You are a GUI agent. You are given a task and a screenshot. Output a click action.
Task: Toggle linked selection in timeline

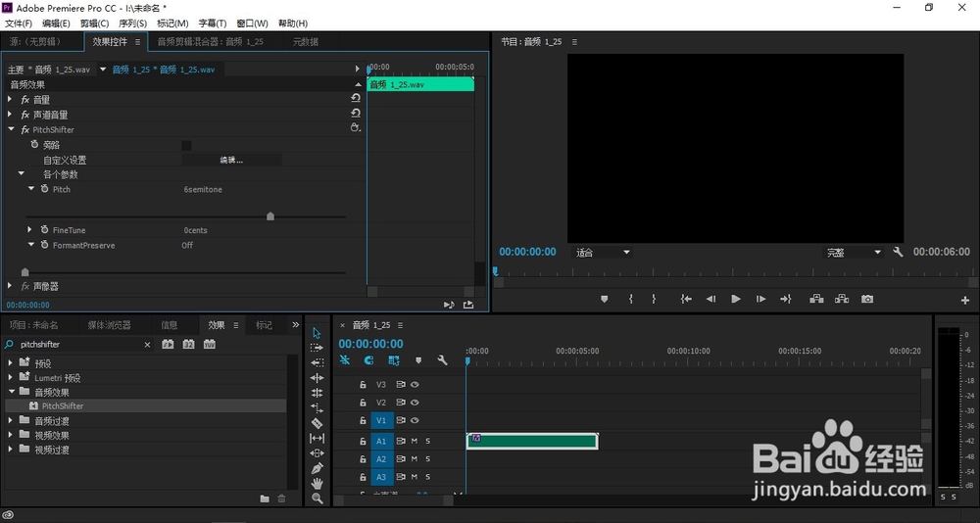coord(393,360)
